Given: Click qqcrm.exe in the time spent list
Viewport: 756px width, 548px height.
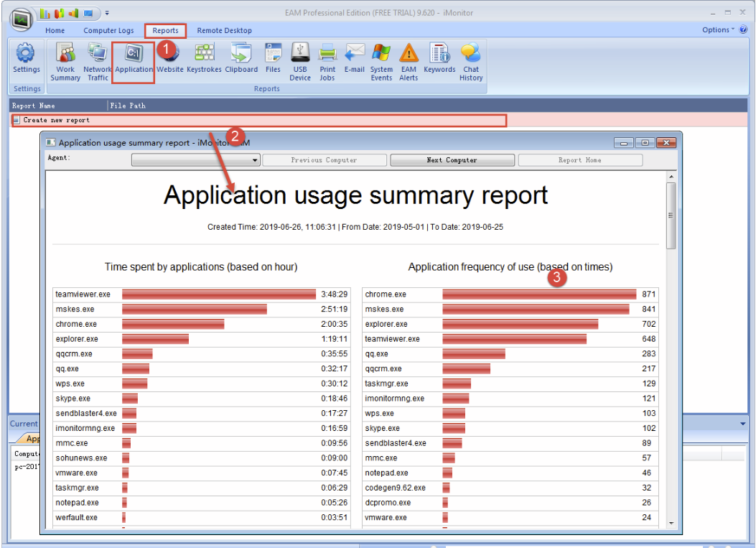Looking at the screenshot, I should [74, 353].
